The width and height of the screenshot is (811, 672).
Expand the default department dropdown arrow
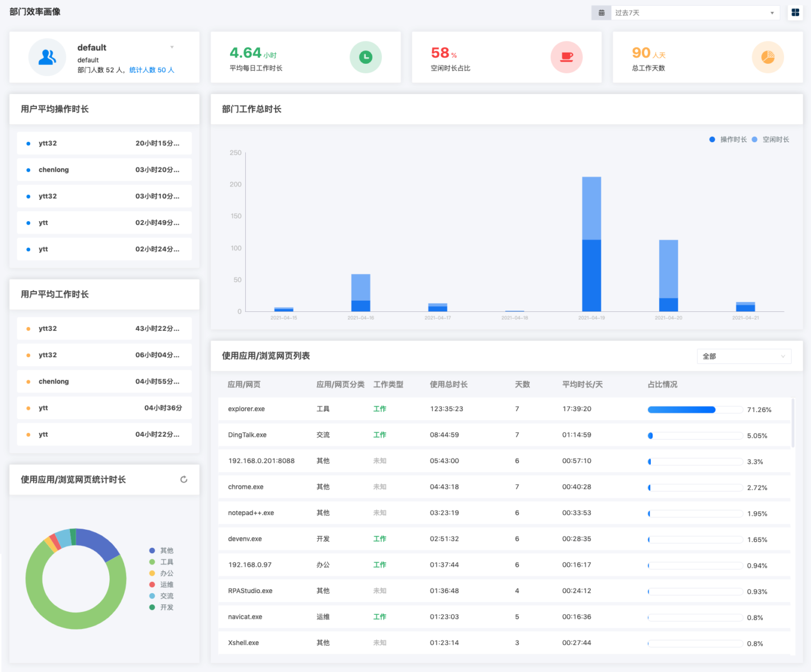[172, 48]
